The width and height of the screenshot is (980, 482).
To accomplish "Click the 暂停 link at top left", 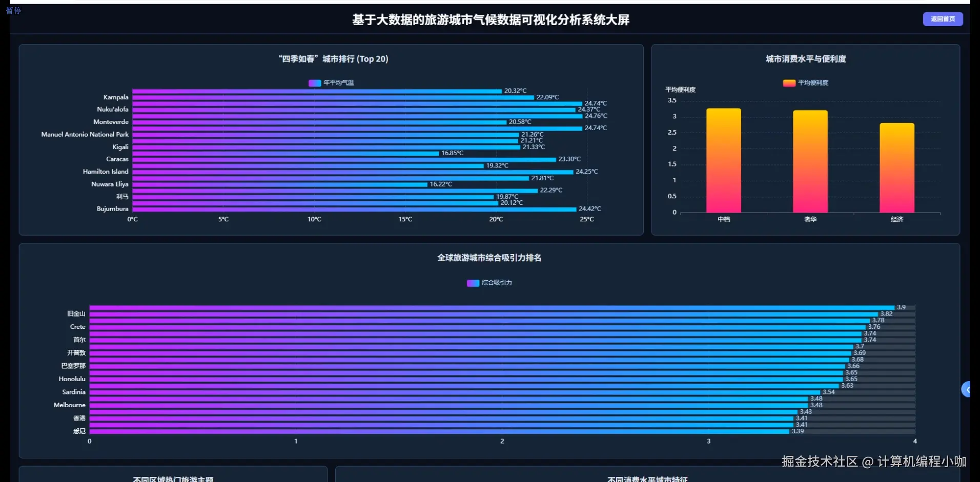I will pyautogui.click(x=13, y=11).
